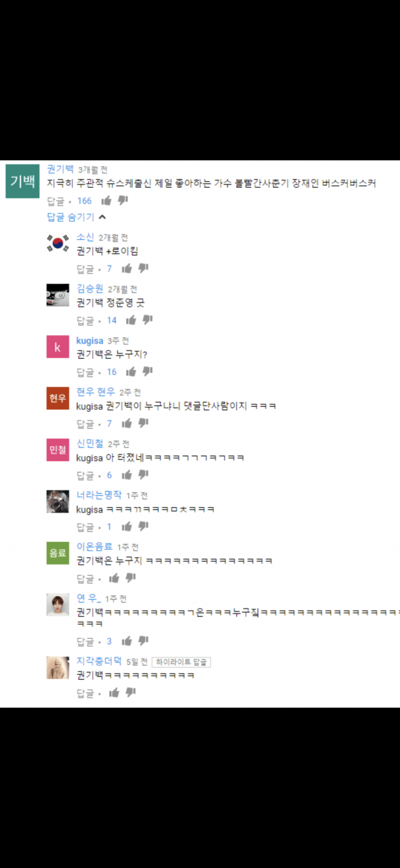Like 신민철's reply
The image size is (400, 868).
[x=127, y=475]
